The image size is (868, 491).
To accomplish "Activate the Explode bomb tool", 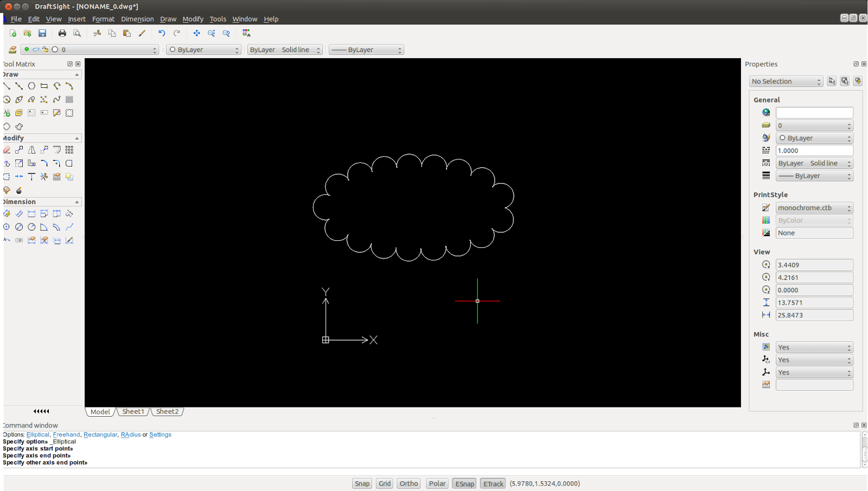I will click(x=19, y=190).
